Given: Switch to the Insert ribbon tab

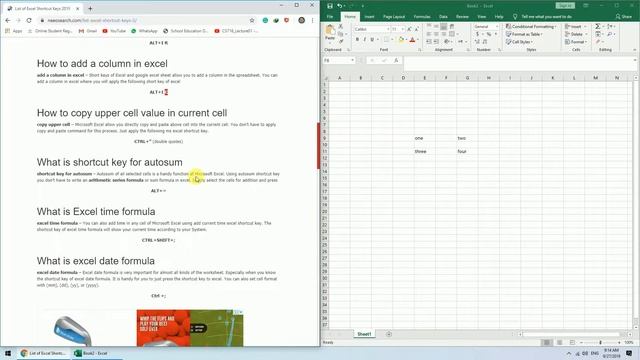Looking at the screenshot, I should tap(369, 17).
